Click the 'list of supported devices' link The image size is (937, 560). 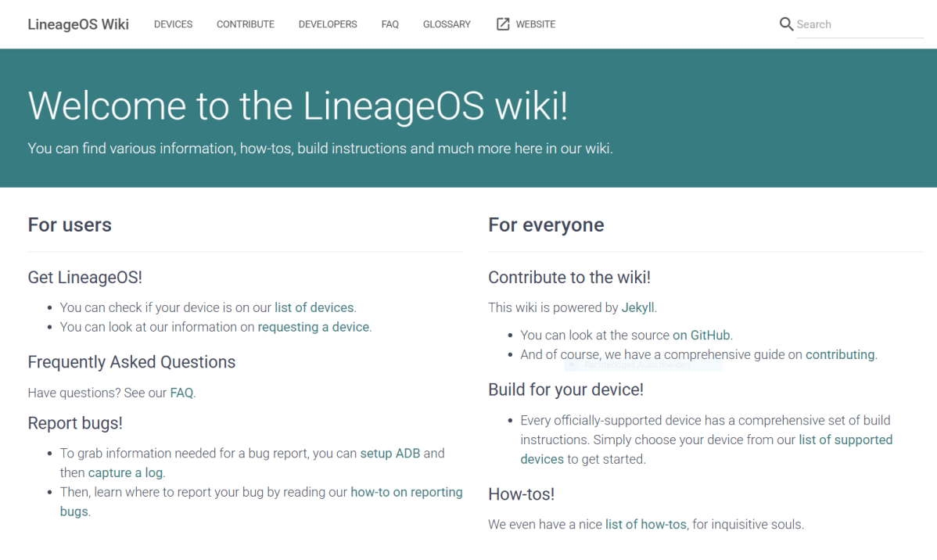(x=845, y=440)
